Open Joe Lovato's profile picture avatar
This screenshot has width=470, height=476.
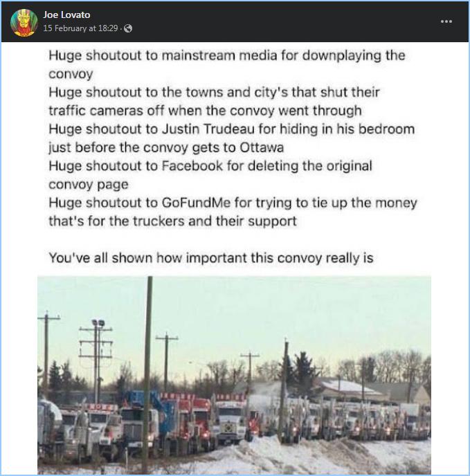(x=24, y=22)
